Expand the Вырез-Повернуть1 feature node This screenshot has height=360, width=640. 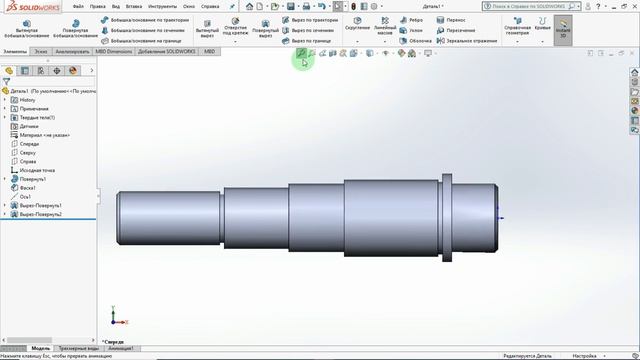pos(4,205)
